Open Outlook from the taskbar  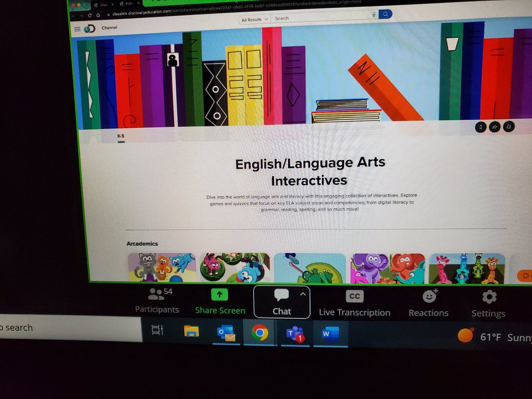(x=226, y=333)
